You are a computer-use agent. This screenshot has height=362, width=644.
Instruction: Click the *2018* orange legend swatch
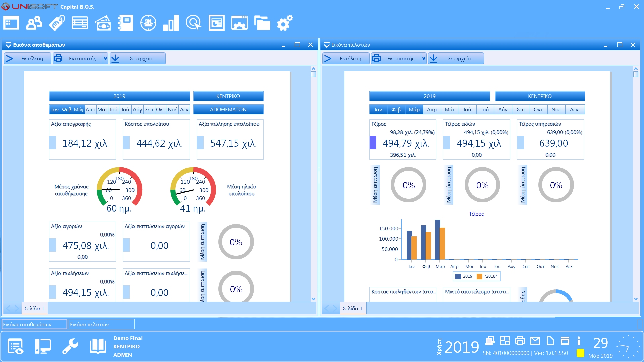[479, 276]
